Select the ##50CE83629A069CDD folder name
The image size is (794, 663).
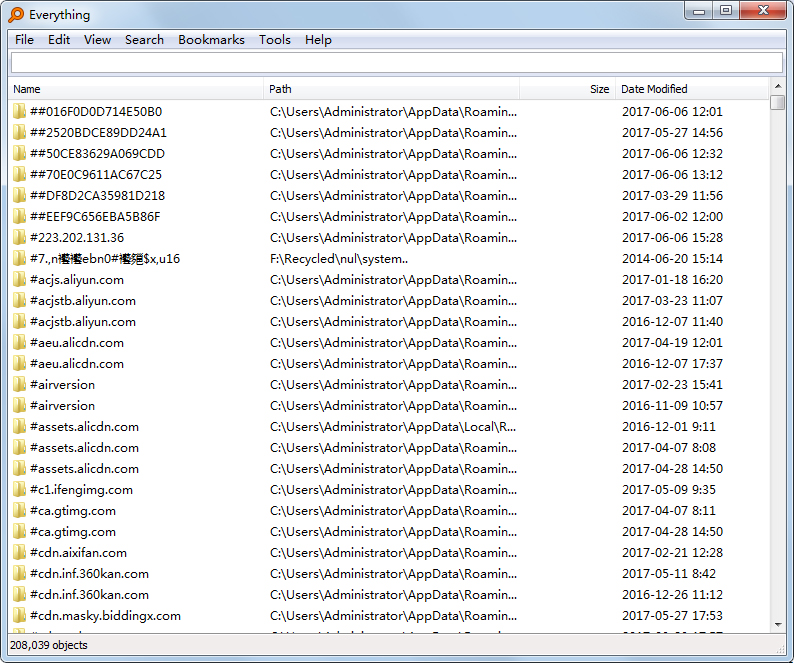coord(97,153)
